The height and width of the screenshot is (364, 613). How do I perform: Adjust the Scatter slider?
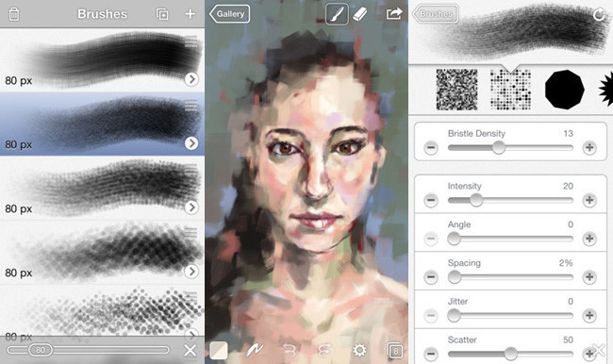(510, 354)
